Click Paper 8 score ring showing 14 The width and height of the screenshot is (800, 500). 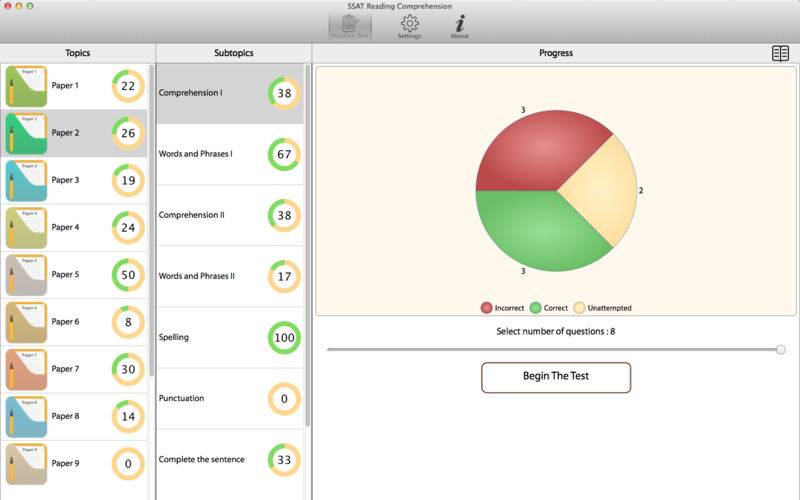[x=128, y=417]
